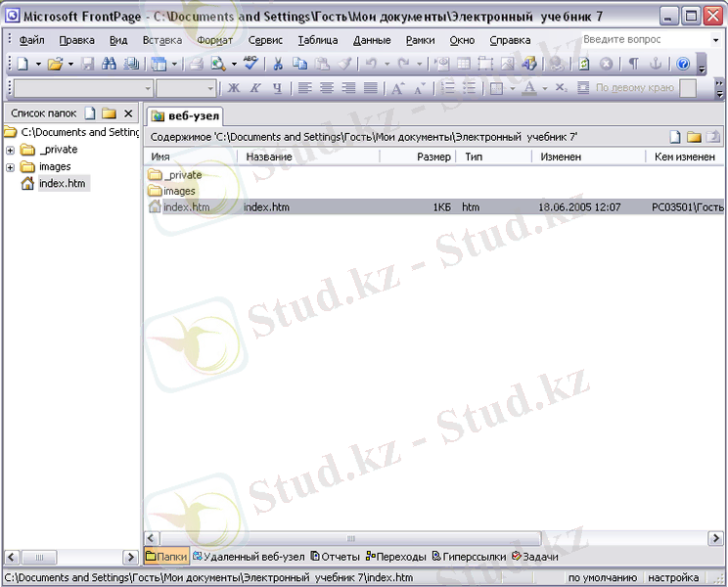The height and width of the screenshot is (587, 728).
Task: Open dropdown arrow next to New page
Action: [x=38, y=64]
